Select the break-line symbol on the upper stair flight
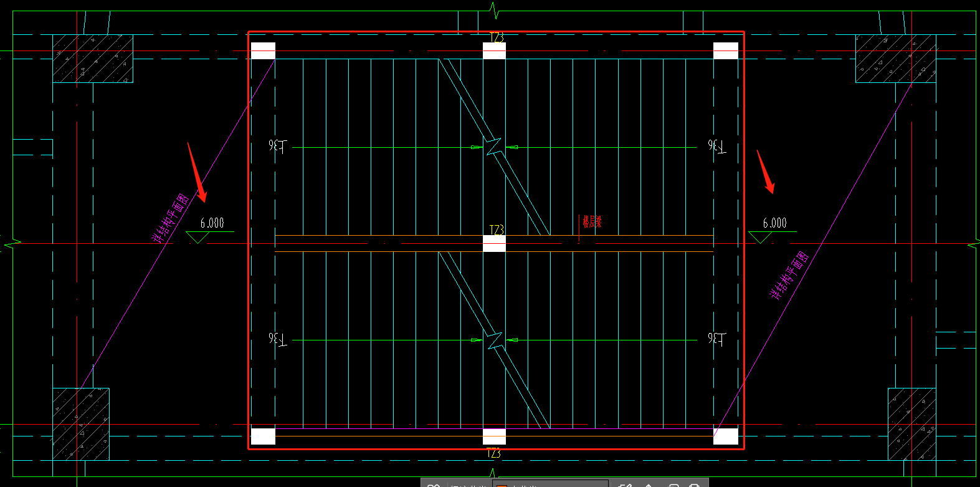This screenshot has height=487, width=980. click(494, 147)
